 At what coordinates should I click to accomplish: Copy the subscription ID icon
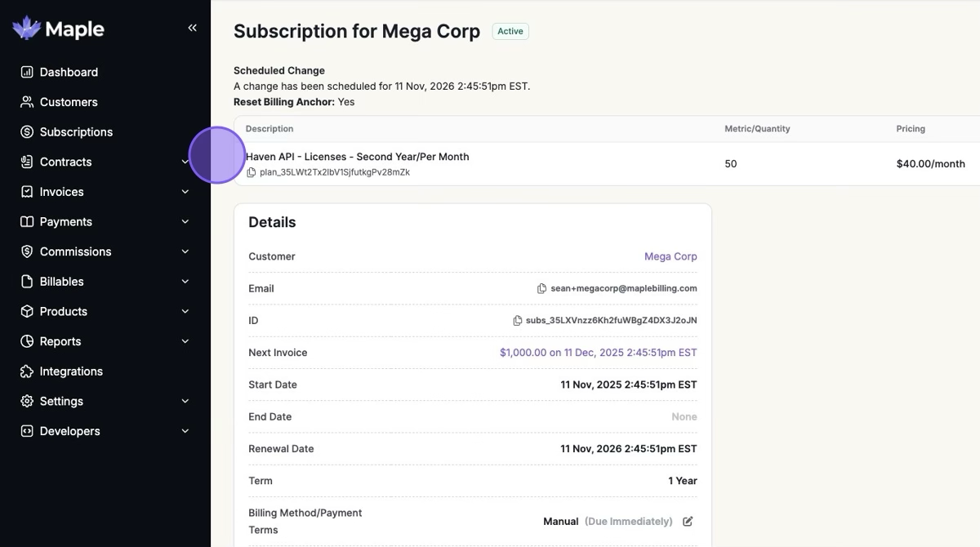517,321
